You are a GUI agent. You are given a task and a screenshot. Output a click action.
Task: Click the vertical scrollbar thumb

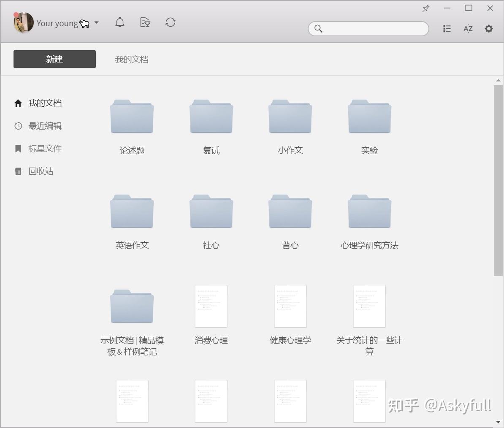pyautogui.click(x=498, y=181)
